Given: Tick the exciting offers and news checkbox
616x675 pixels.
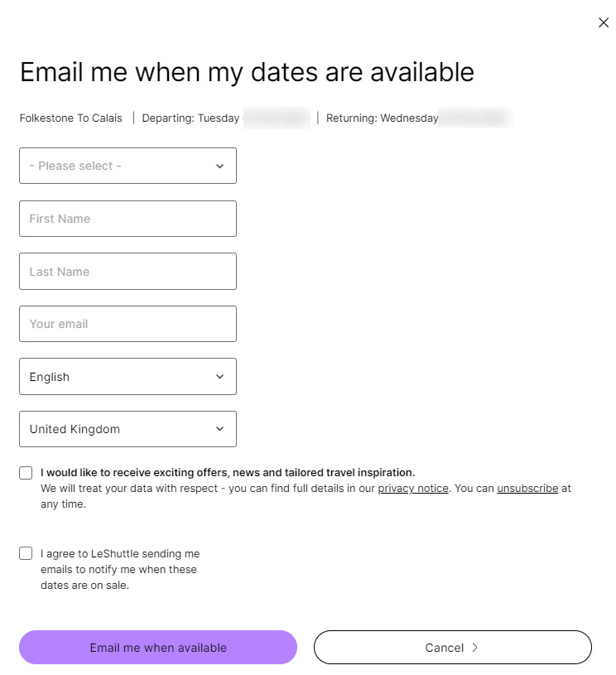Looking at the screenshot, I should [26, 473].
